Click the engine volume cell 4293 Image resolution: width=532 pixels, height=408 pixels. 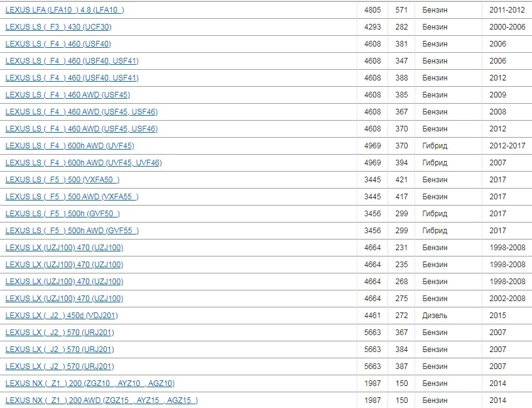pyautogui.click(x=372, y=27)
